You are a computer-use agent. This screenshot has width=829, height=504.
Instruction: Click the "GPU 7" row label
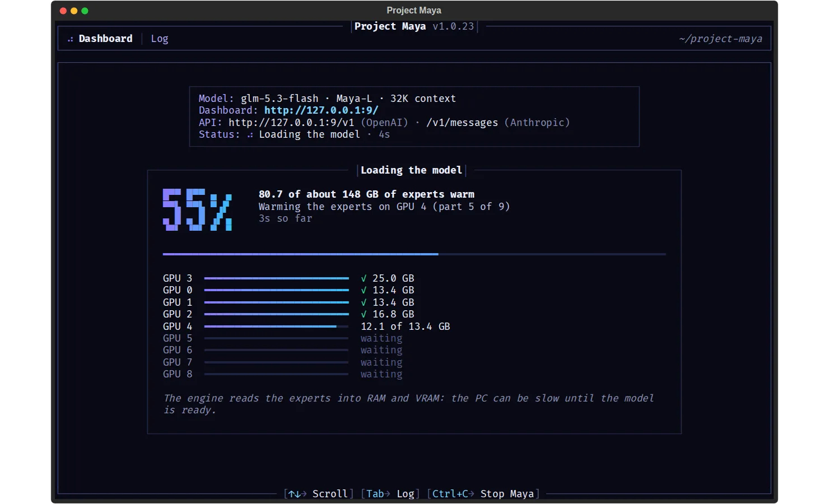(x=178, y=362)
